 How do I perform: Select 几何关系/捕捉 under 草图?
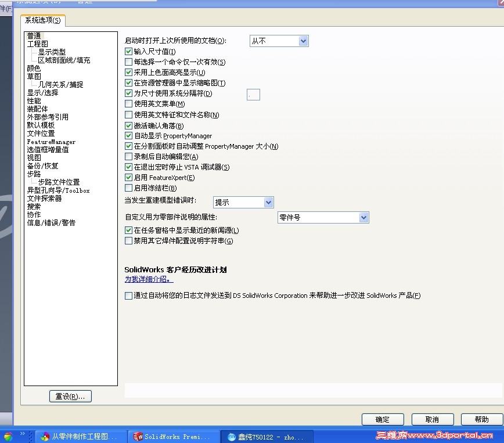60,85
